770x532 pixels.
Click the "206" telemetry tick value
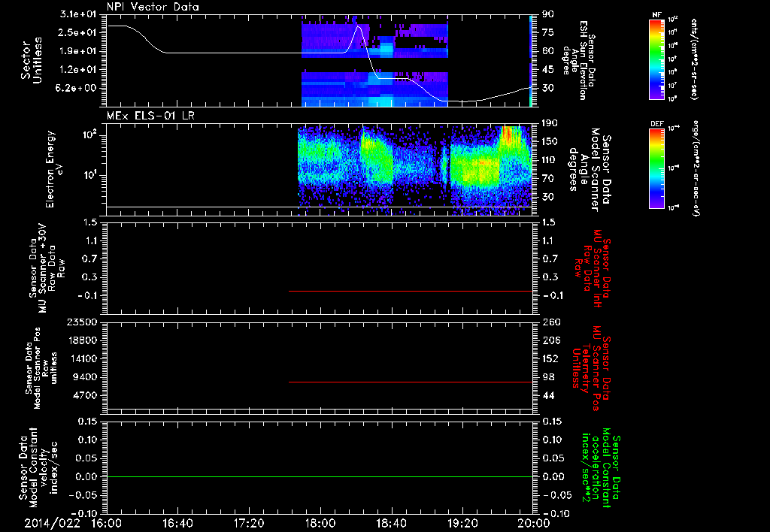coord(550,340)
